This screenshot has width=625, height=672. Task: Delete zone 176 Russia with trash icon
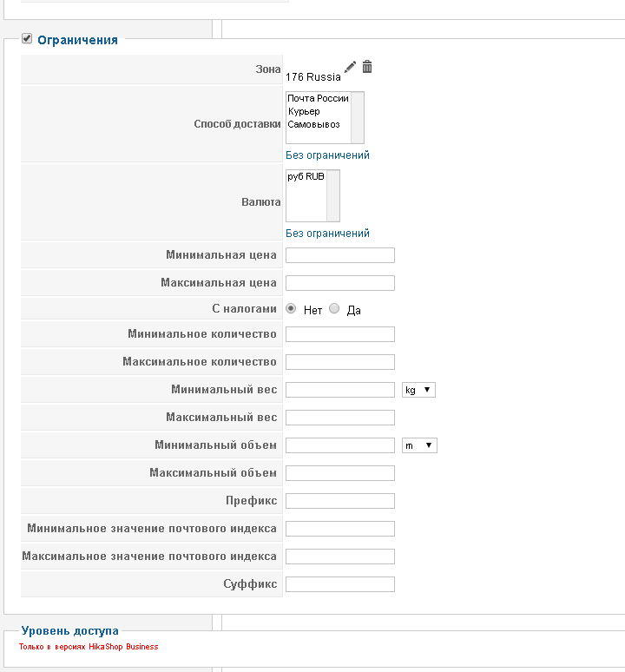click(x=367, y=68)
